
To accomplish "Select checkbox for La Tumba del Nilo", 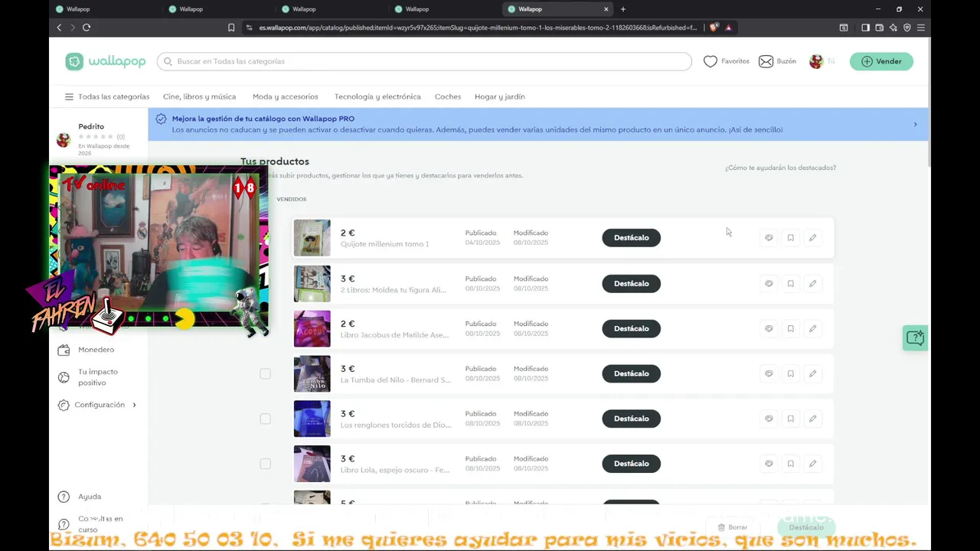I will click(265, 374).
